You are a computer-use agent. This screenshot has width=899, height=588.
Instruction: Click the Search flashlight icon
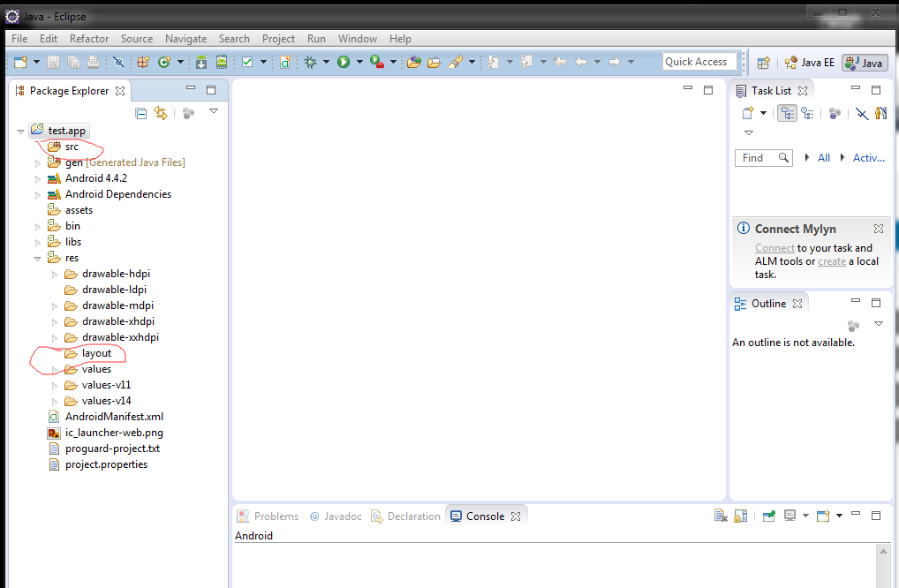[x=456, y=62]
